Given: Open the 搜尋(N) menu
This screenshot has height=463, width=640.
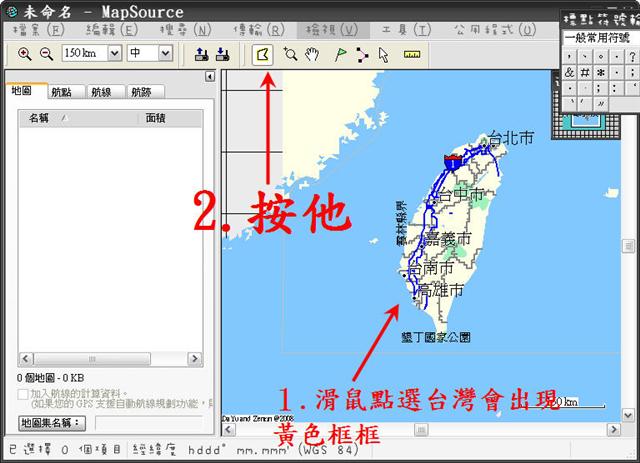Looking at the screenshot, I should 185,30.
